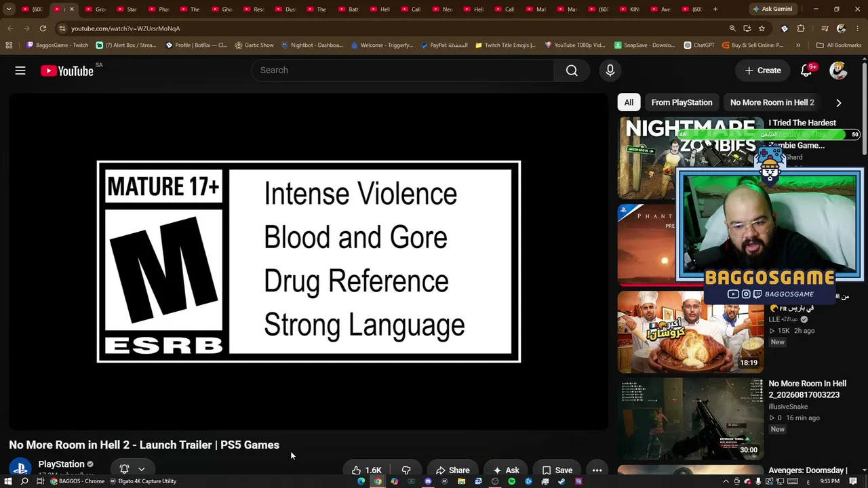
Task: Show more filter chips with right arrow
Action: pyautogui.click(x=839, y=103)
